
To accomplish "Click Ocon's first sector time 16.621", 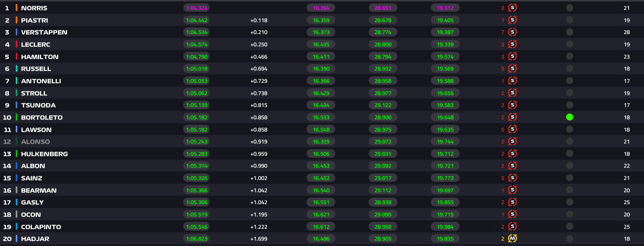I will pyautogui.click(x=321, y=214).
